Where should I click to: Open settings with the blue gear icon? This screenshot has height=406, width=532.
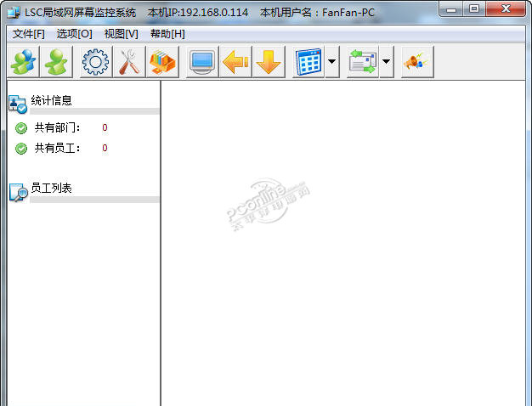tap(96, 62)
